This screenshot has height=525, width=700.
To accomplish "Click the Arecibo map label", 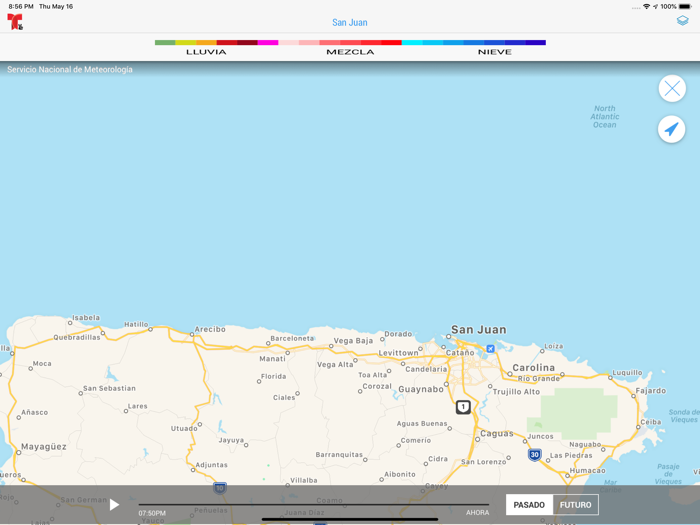I will (x=210, y=329).
